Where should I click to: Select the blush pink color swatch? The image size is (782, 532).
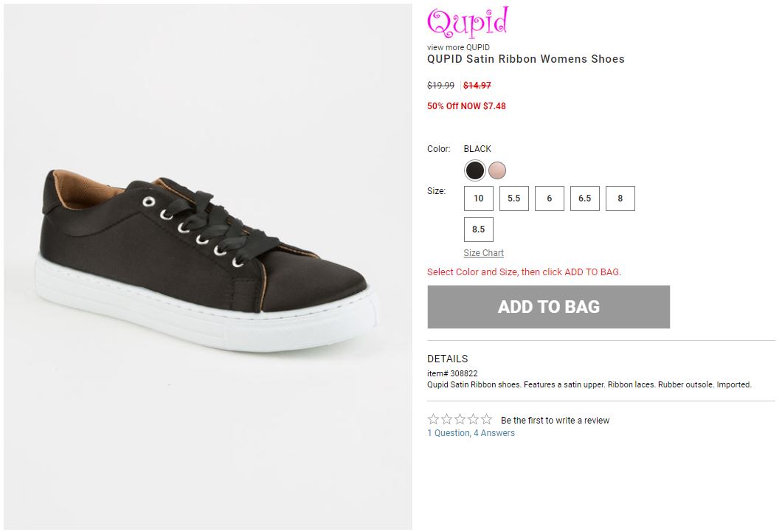[x=497, y=170]
